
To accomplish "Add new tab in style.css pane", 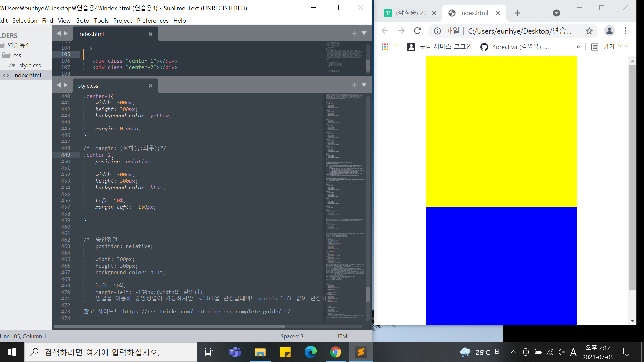I will coord(355,85).
